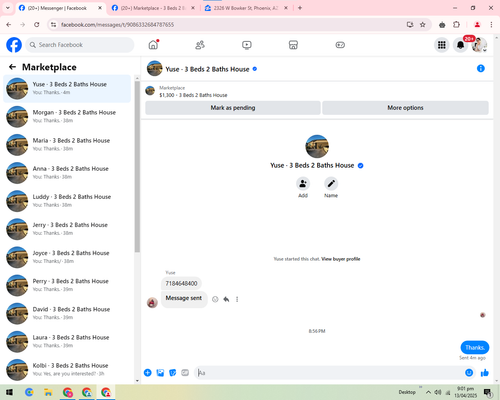Open the Friends icon in top navigation
Viewport: 500px width, 400px height.
(x=200, y=45)
